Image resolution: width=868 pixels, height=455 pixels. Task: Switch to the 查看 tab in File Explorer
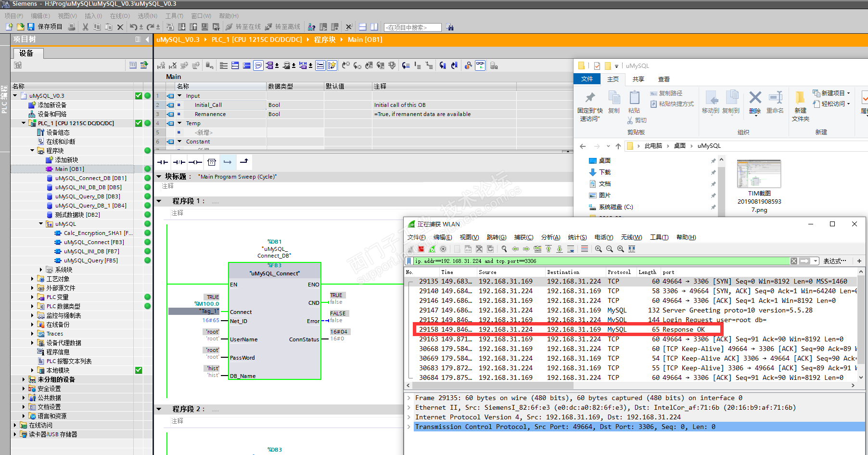pos(664,79)
